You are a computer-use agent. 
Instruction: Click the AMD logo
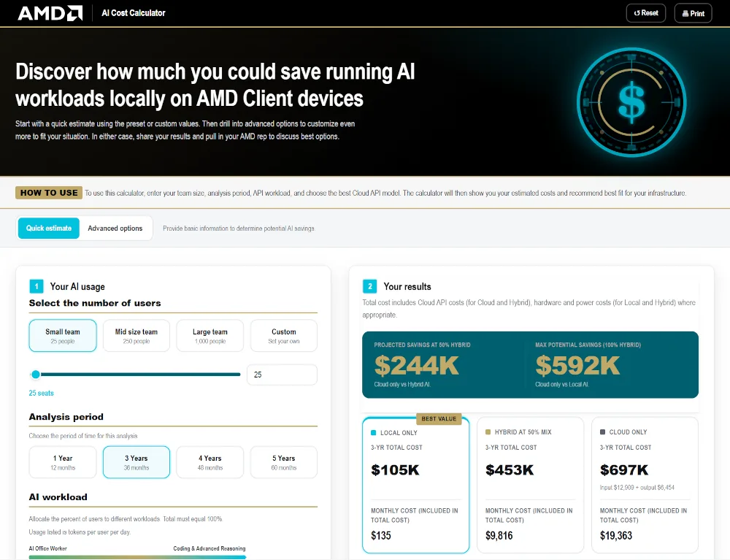pos(50,13)
